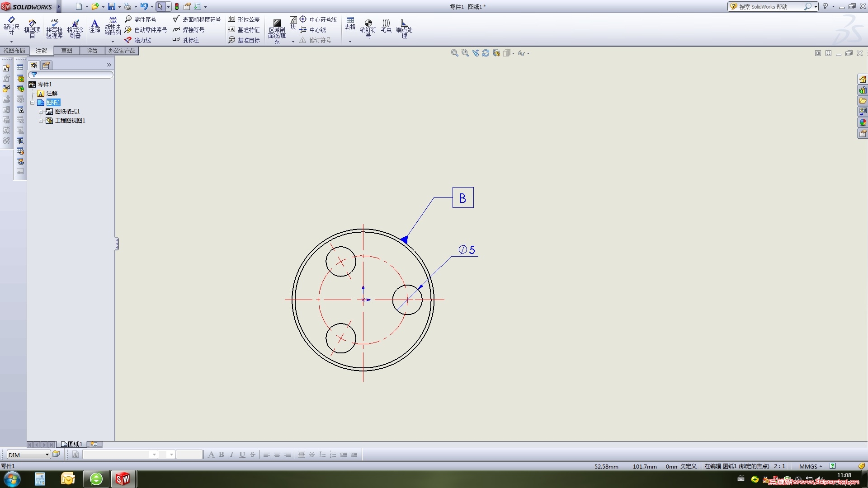Open a file from disk
The height and width of the screenshot is (488, 868).
coord(95,6)
